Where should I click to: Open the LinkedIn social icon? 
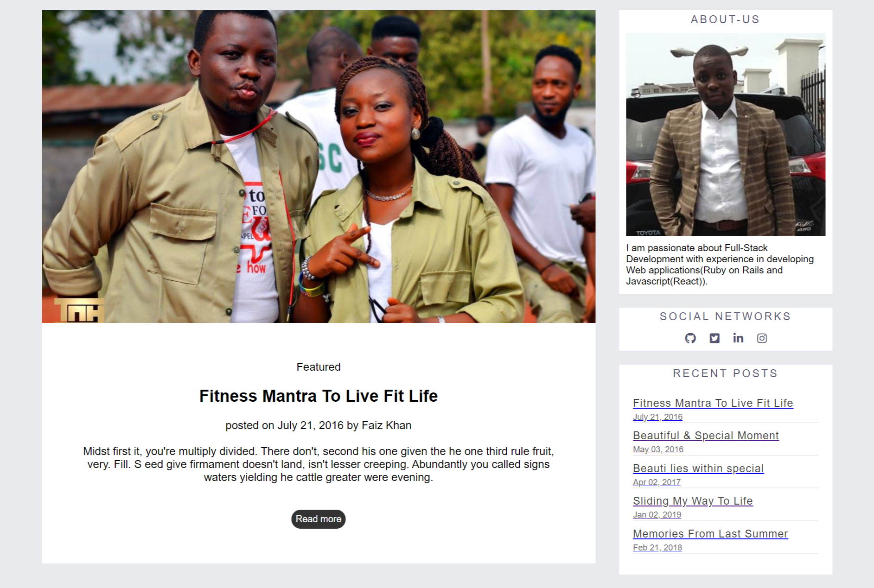pos(738,338)
